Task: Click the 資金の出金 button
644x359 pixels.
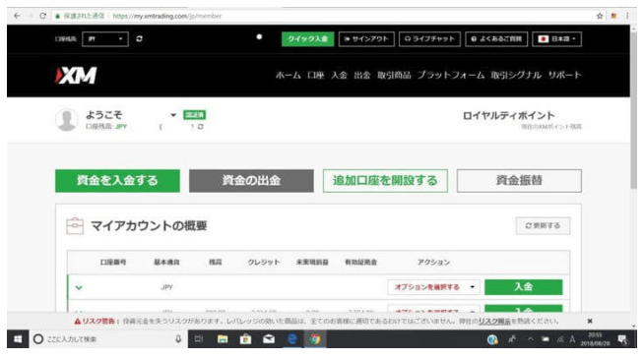Action: [251, 181]
